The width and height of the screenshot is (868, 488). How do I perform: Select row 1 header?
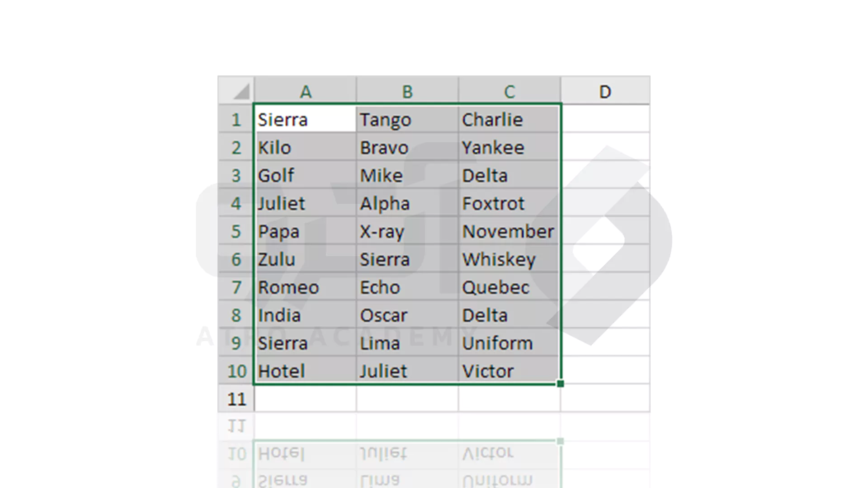[x=236, y=119]
